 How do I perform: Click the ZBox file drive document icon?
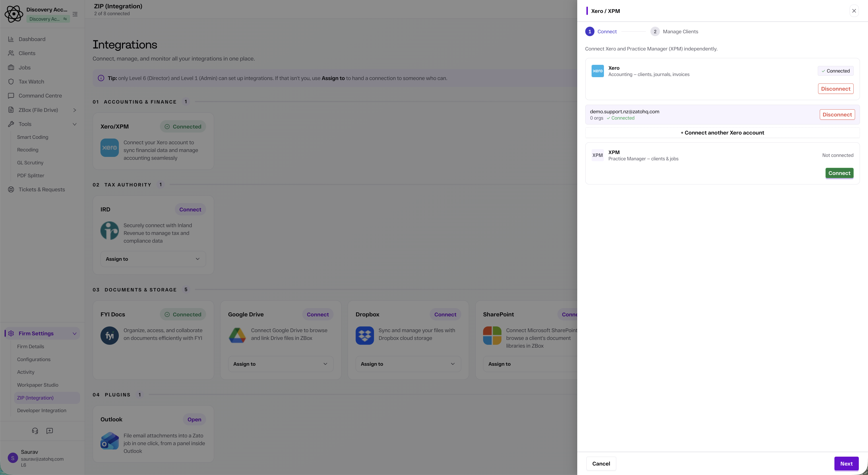pyautogui.click(x=11, y=110)
